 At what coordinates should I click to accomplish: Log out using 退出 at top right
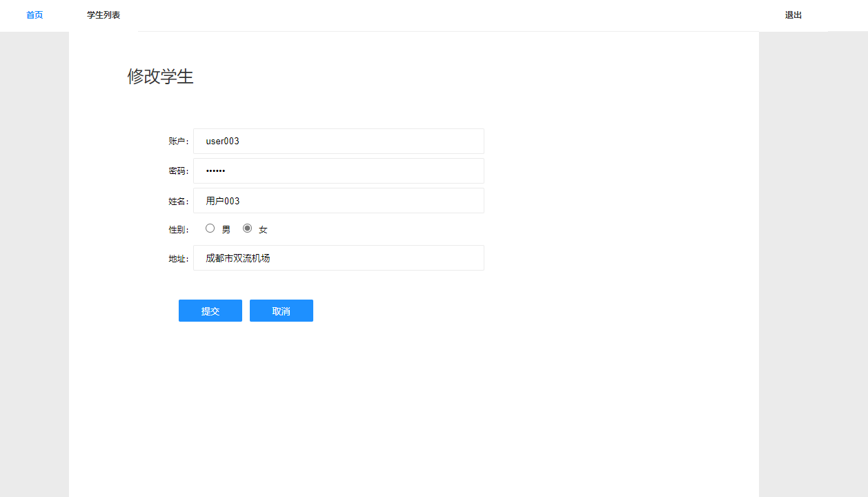coord(793,14)
